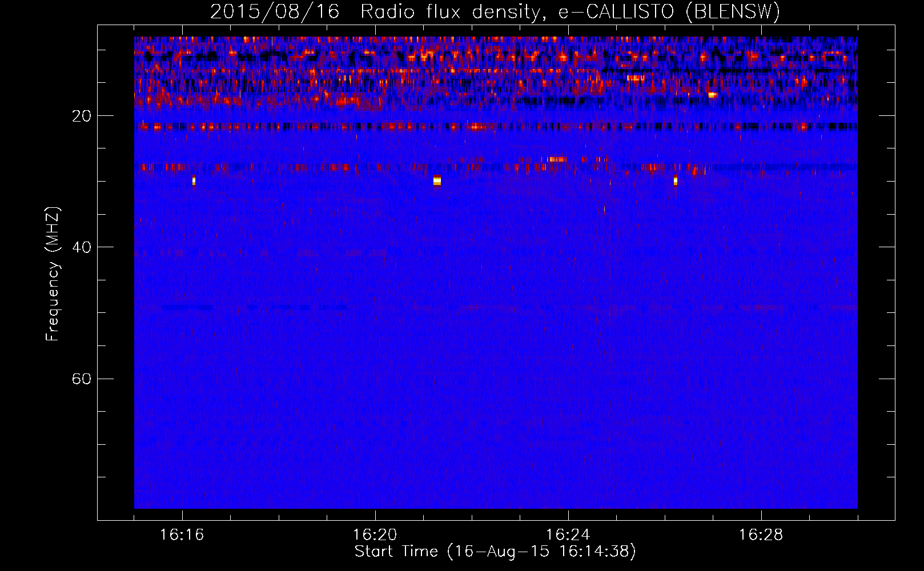Click the frequency tick label '60'
Viewport: 924px width, 571px height.
point(82,379)
